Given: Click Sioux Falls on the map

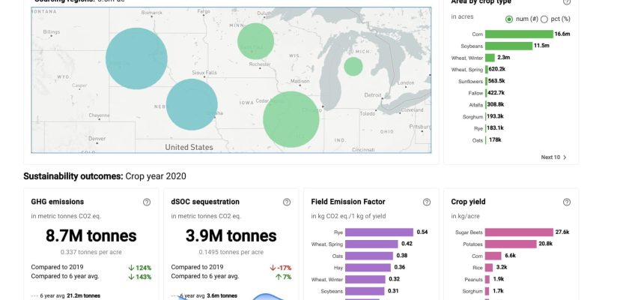Looking at the screenshot, I should pos(204,73).
